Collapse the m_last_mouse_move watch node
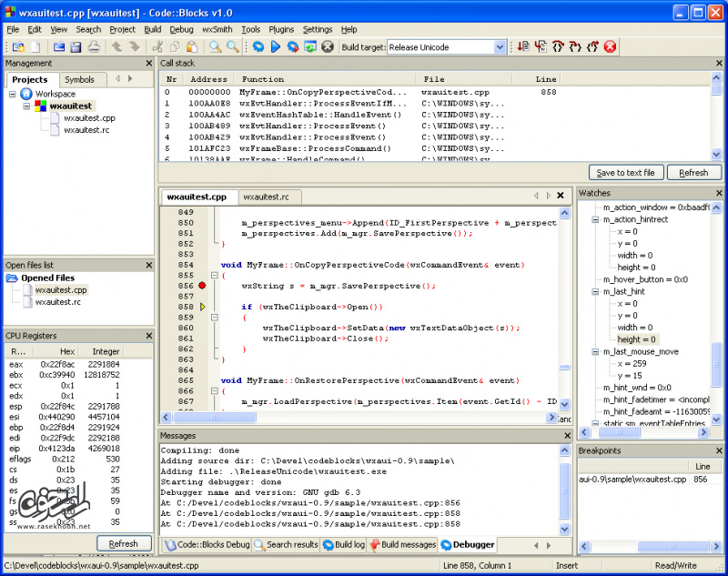This screenshot has height=576, width=728. pyautogui.click(x=595, y=352)
